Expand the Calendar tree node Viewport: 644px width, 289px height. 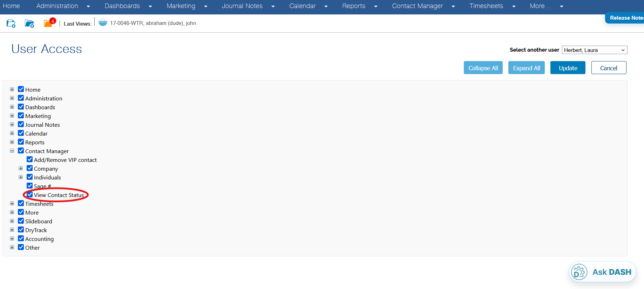click(x=12, y=133)
